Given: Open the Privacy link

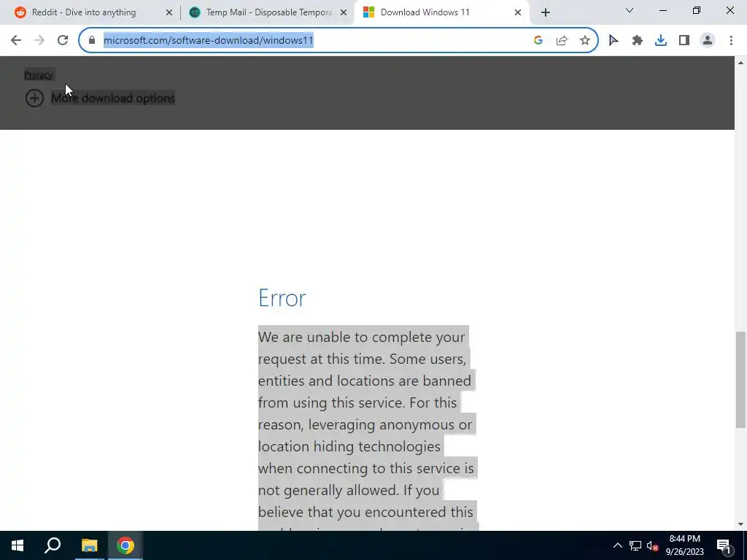Looking at the screenshot, I should (x=39, y=75).
